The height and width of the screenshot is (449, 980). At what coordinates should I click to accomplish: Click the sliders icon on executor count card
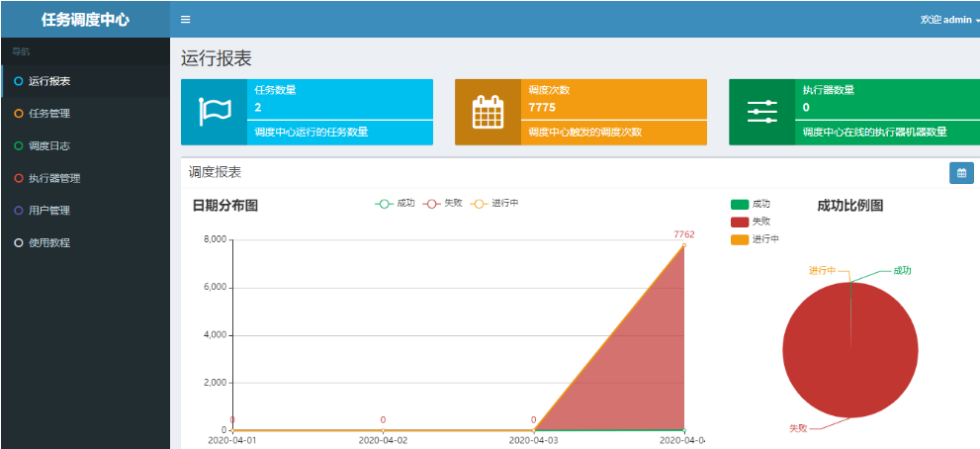[761, 113]
